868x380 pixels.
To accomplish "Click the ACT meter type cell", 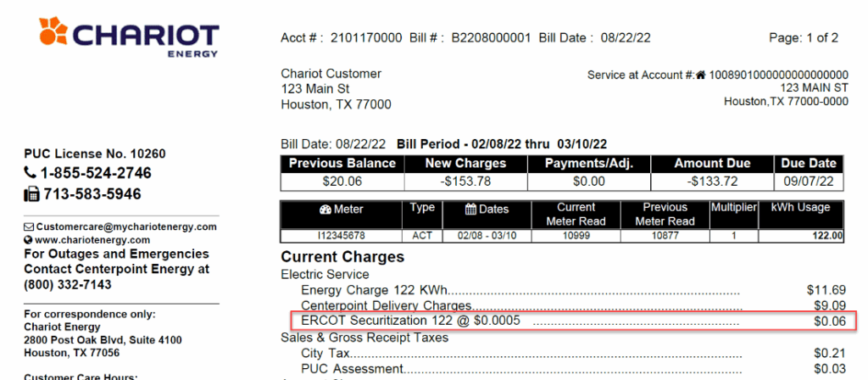I will [422, 236].
